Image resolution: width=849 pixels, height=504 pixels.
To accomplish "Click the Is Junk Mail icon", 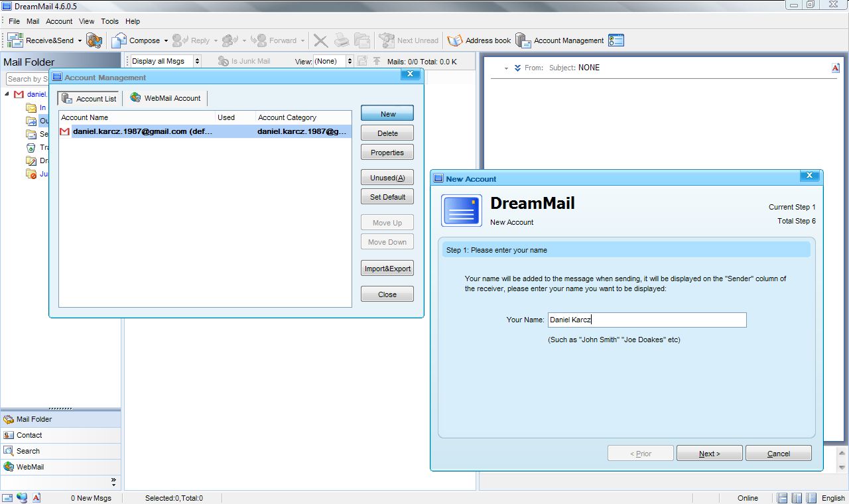I will point(224,61).
